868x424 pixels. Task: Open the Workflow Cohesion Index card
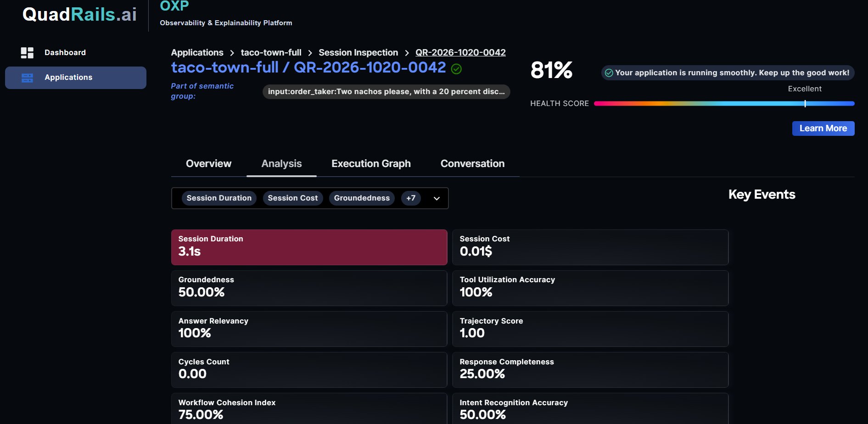point(309,408)
